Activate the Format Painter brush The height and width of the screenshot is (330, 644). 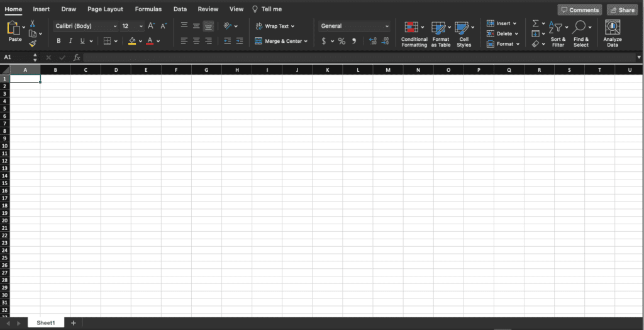point(33,43)
